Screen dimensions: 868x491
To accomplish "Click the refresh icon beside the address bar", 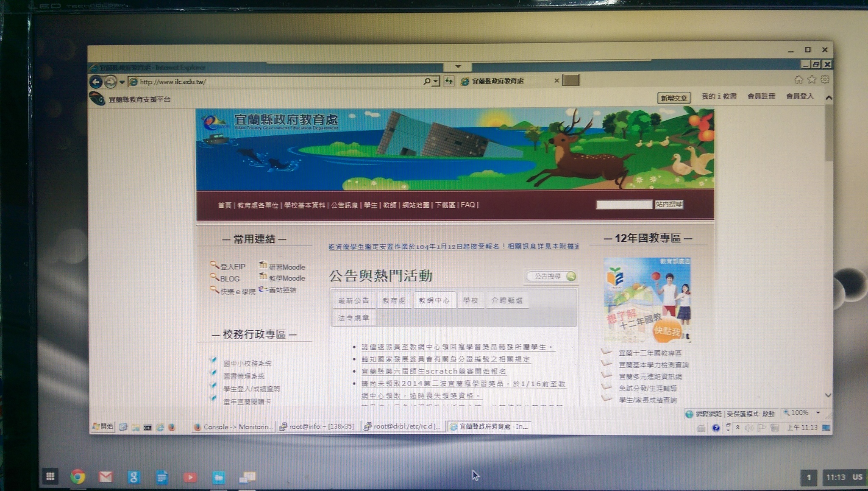I will (x=448, y=81).
